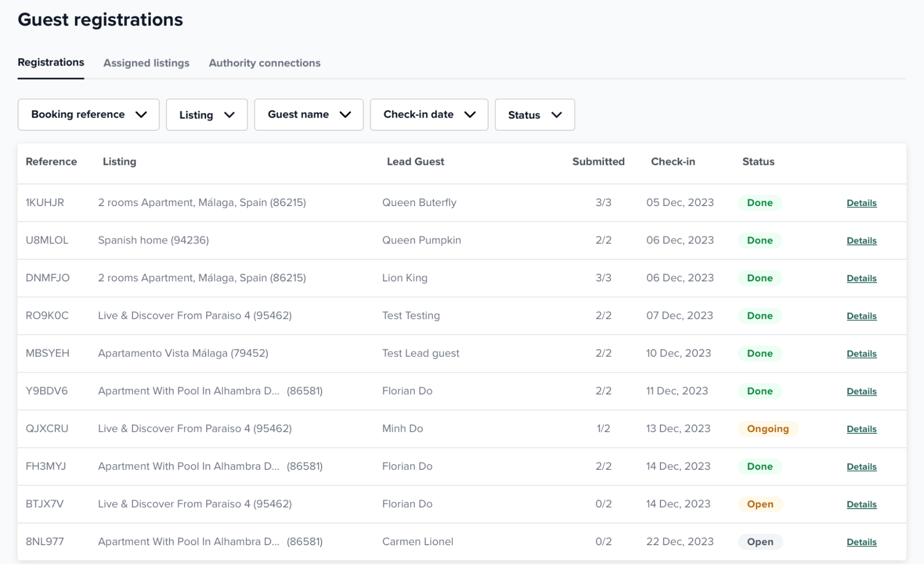
Task: Open the Booking reference filter dropdown
Action: tap(88, 115)
